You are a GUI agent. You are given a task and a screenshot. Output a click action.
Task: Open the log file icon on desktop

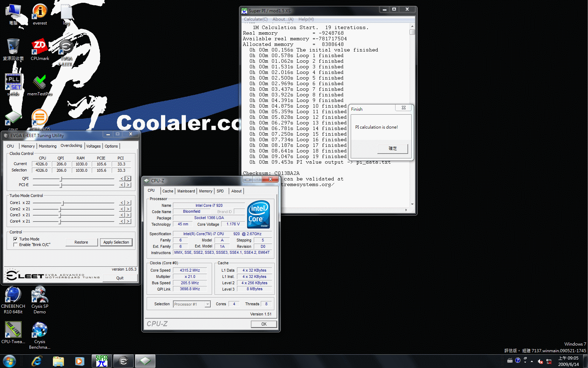point(66,14)
